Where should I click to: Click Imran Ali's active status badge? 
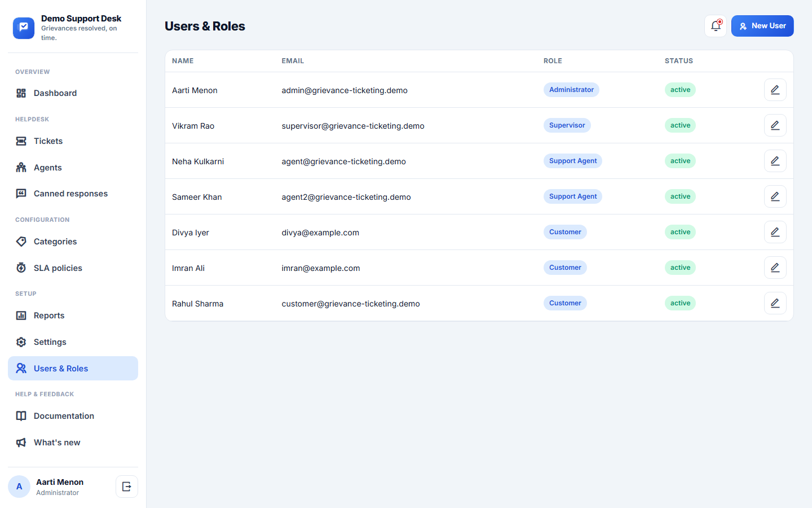tap(680, 268)
